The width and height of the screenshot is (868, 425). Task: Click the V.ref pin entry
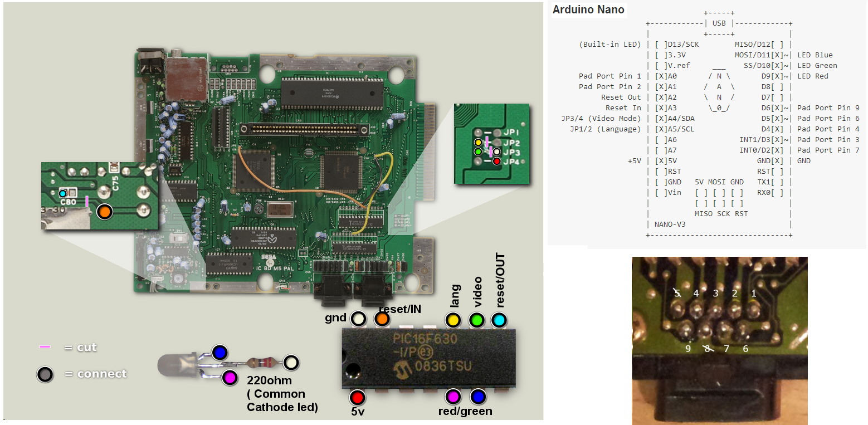(672, 66)
